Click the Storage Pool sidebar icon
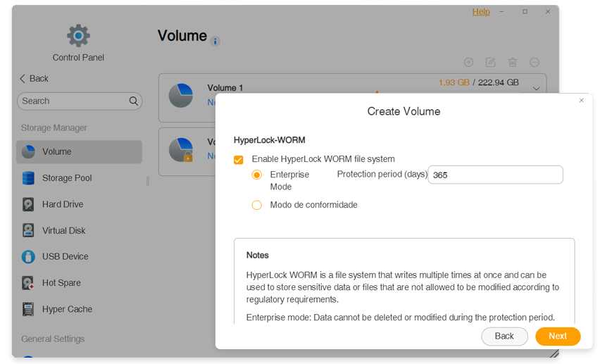 tap(28, 178)
